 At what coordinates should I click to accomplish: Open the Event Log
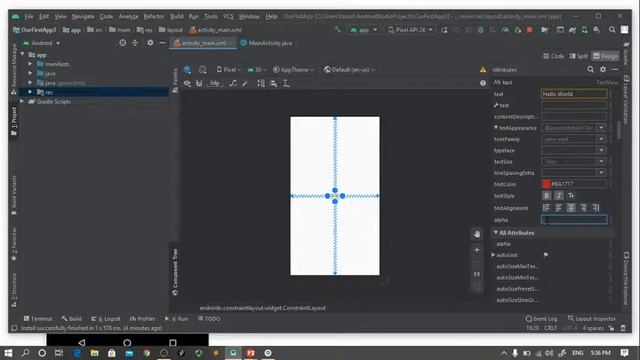(x=542, y=319)
